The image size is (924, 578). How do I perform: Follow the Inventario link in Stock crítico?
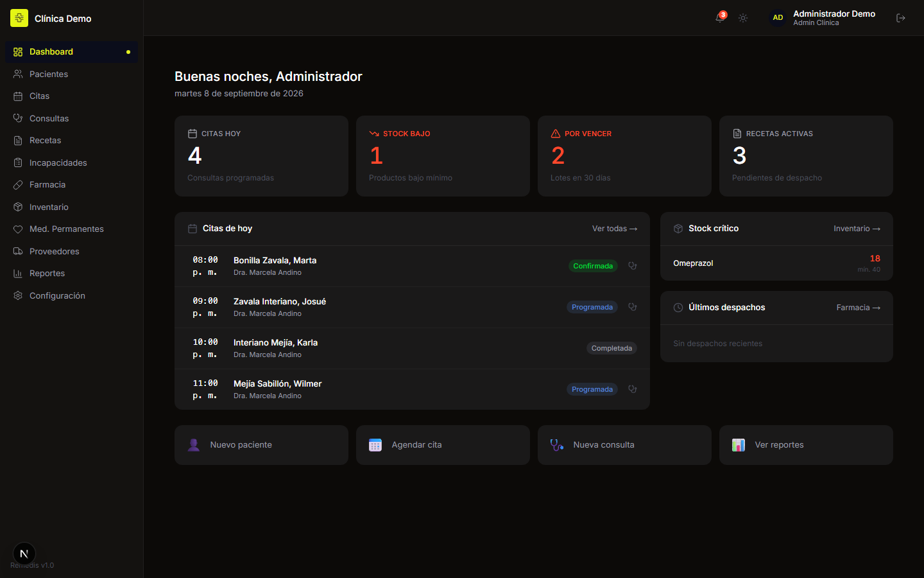tap(857, 229)
